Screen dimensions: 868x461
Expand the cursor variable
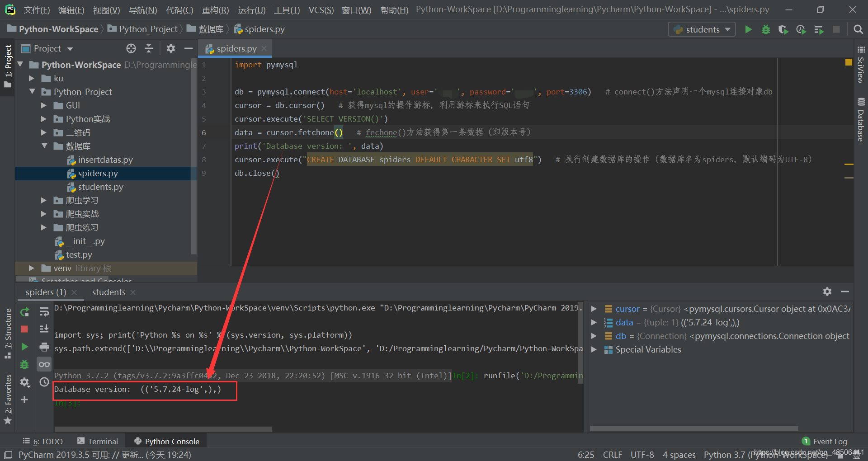pos(594,309)
